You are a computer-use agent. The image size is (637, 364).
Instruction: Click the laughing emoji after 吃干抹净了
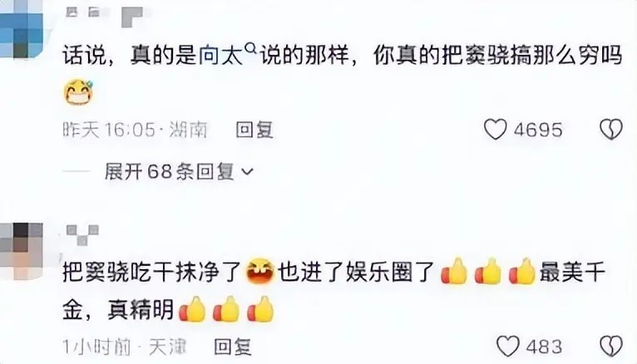pyautogui.click(x=260, y=271)
